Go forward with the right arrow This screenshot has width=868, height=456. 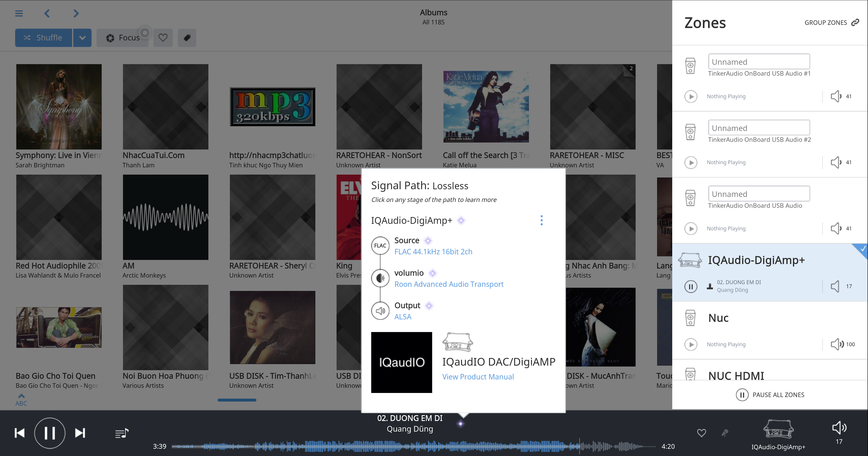pyautogui.click(x=76, y=14)
